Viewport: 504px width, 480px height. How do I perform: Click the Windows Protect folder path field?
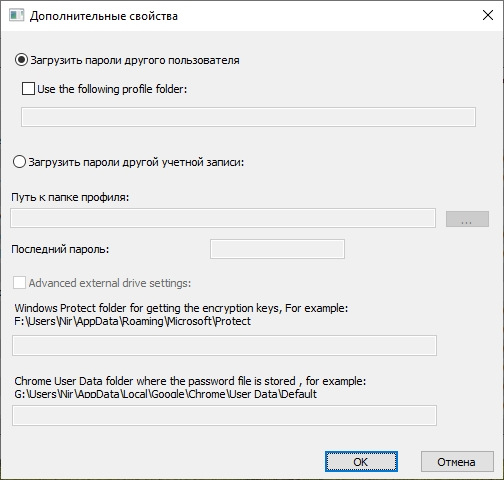224,345
